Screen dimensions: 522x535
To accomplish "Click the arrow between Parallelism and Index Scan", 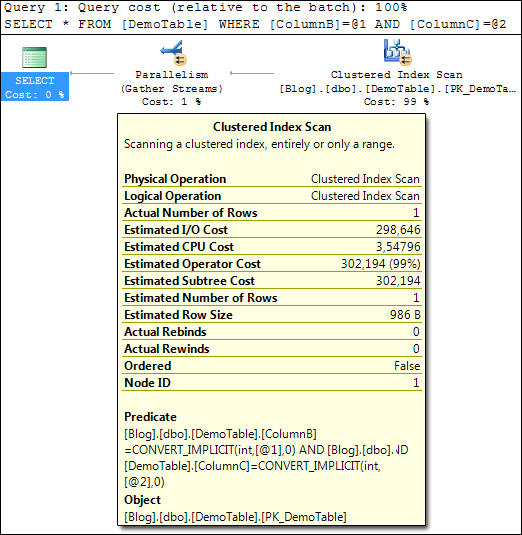I will click(x=252, y=73).
